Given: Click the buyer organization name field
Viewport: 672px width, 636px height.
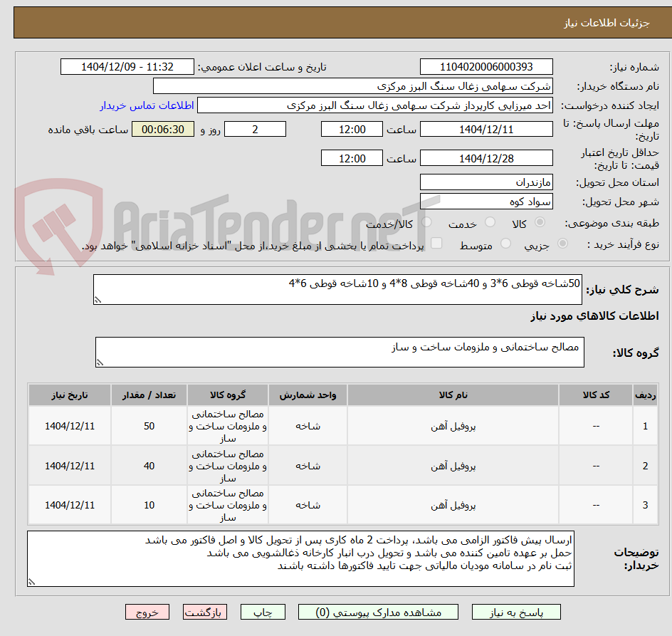Looking at the screenshot, I should tap(352, 86).
